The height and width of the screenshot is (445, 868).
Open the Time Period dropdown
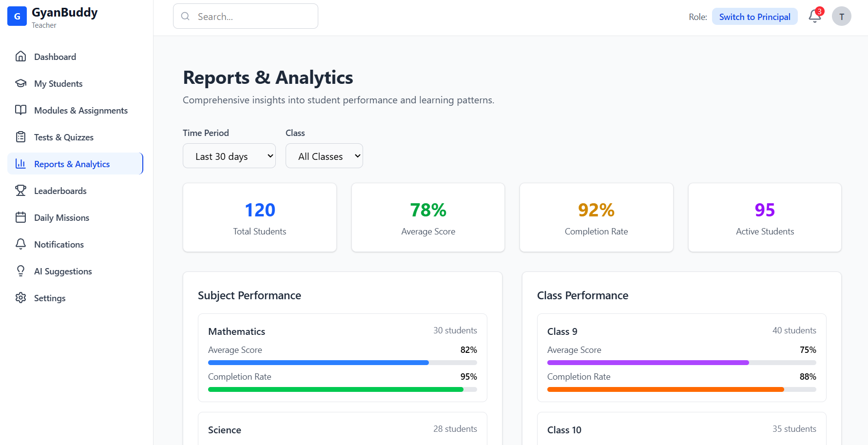pos(229,156)
